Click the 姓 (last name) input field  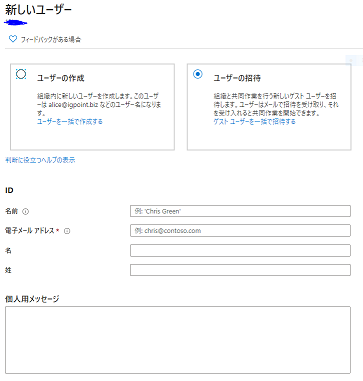[x=240, y=270]
